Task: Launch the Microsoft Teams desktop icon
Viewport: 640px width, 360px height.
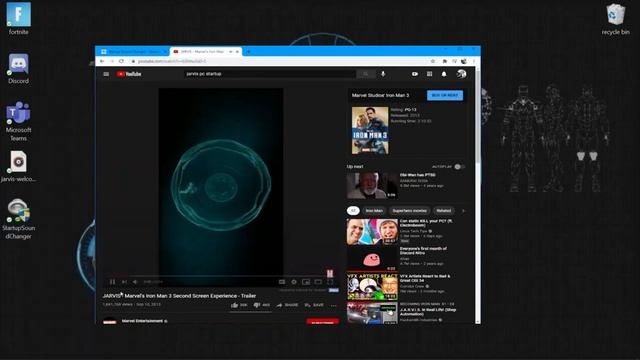Action: (18, 121)
